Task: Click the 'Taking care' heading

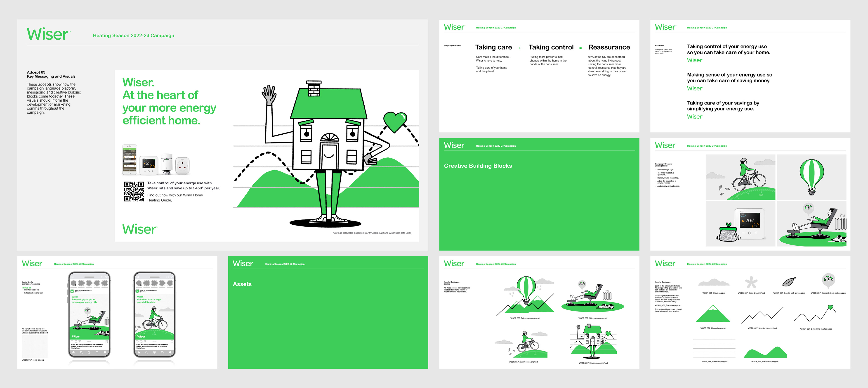Action: [x=493, y=47]
